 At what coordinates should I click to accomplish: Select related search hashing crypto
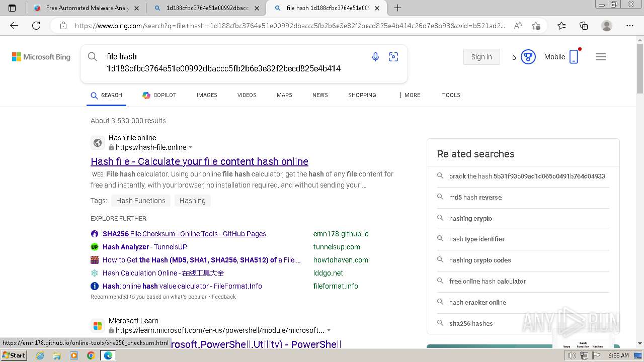coord(471,218)
